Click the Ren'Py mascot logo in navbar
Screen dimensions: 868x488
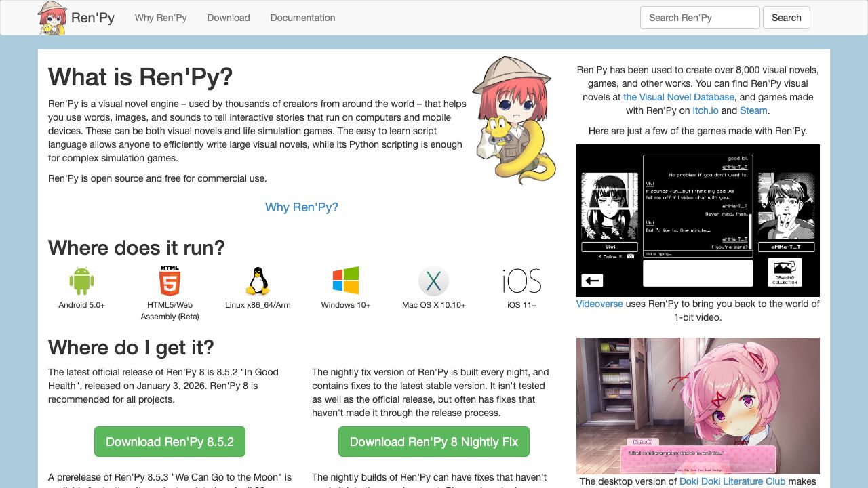pyautogui.click(x=52, y=18)
